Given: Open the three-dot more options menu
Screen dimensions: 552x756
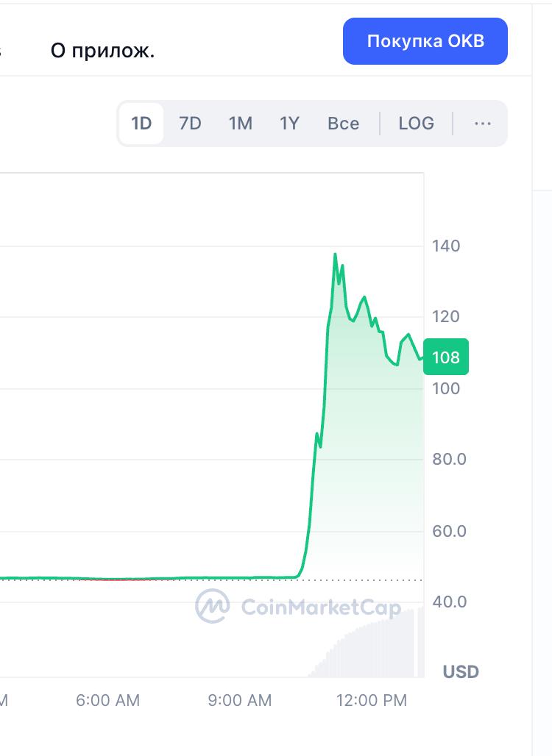Looking at the screenshot, I should 483,124.
